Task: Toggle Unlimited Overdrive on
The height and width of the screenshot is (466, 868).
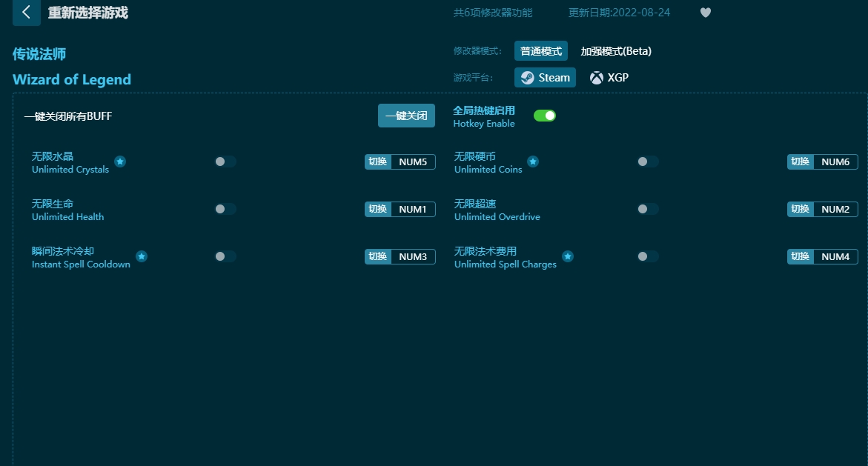Action: [x=648, y=209]
